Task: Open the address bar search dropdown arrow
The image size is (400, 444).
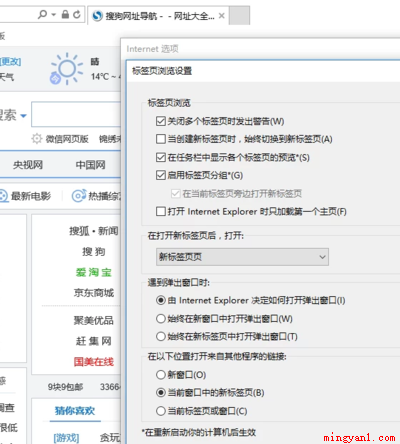Action: [x=54, y=15]
